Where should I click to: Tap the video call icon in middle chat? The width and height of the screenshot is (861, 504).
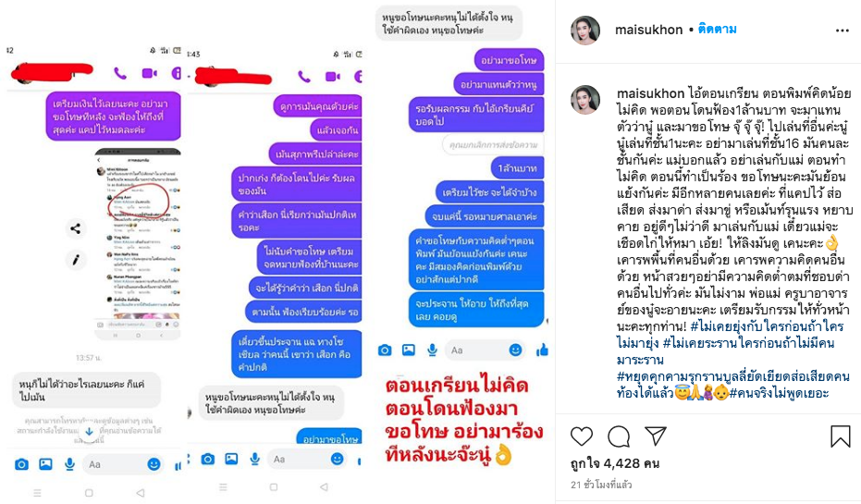tap(332, 77)
